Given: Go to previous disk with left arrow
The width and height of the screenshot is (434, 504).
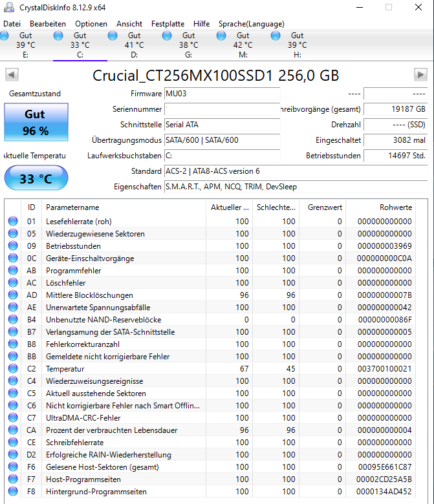Looking at the screenshot, I should [12, 75].
